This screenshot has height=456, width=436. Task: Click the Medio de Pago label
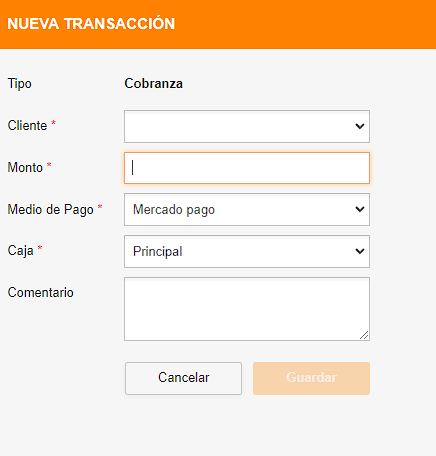(x=51, y=210)
